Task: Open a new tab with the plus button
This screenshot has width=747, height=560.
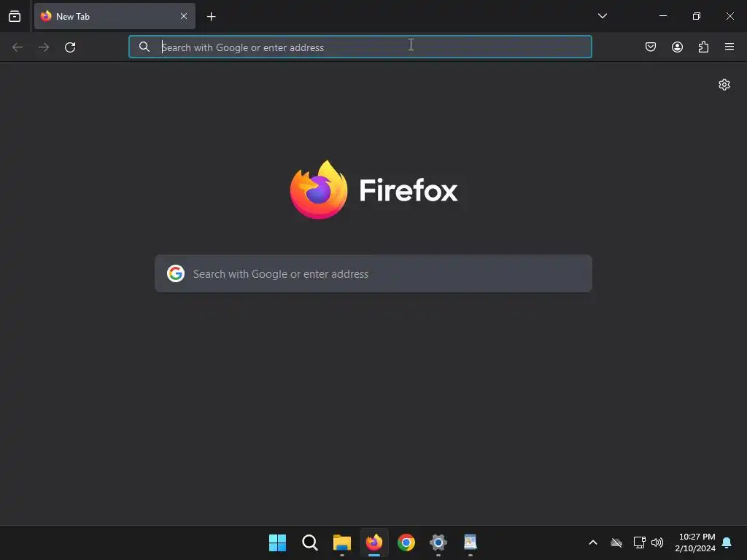Action: pyautogui.click(x=211, y=17)
